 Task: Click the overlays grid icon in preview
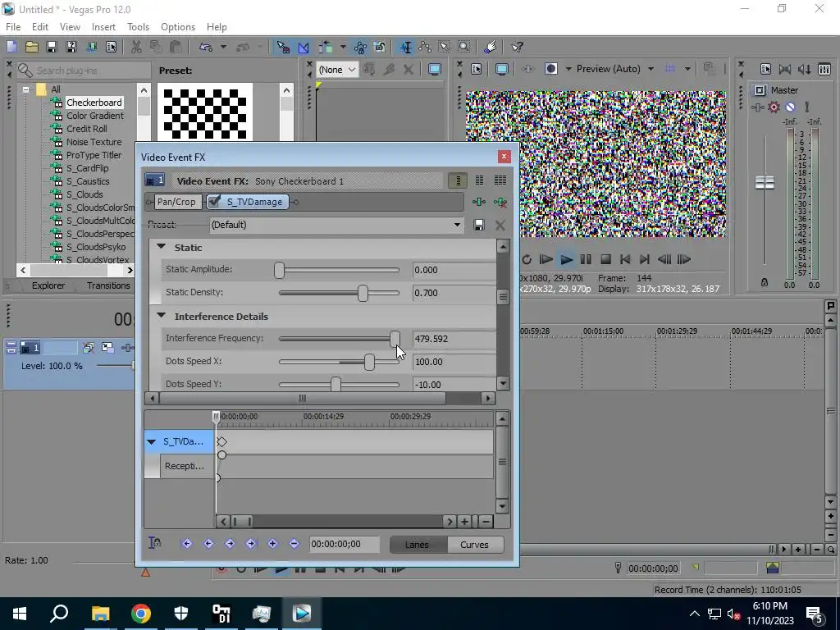pos(669,69)
